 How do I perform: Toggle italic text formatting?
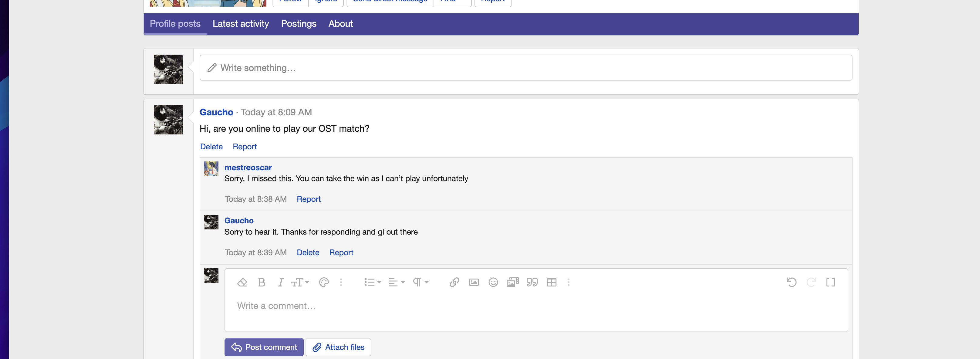(x=280, y=282)
